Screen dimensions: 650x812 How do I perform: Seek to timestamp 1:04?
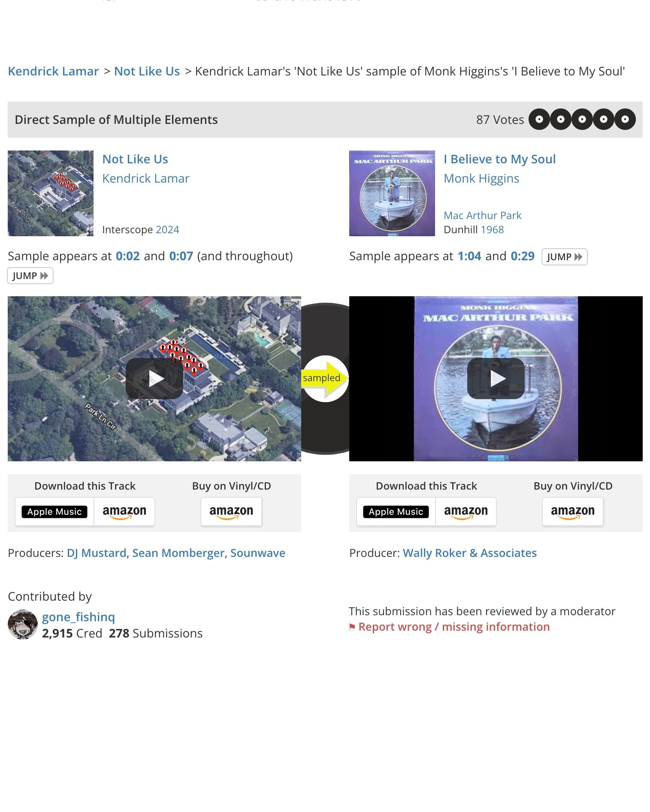coord(469,256)
